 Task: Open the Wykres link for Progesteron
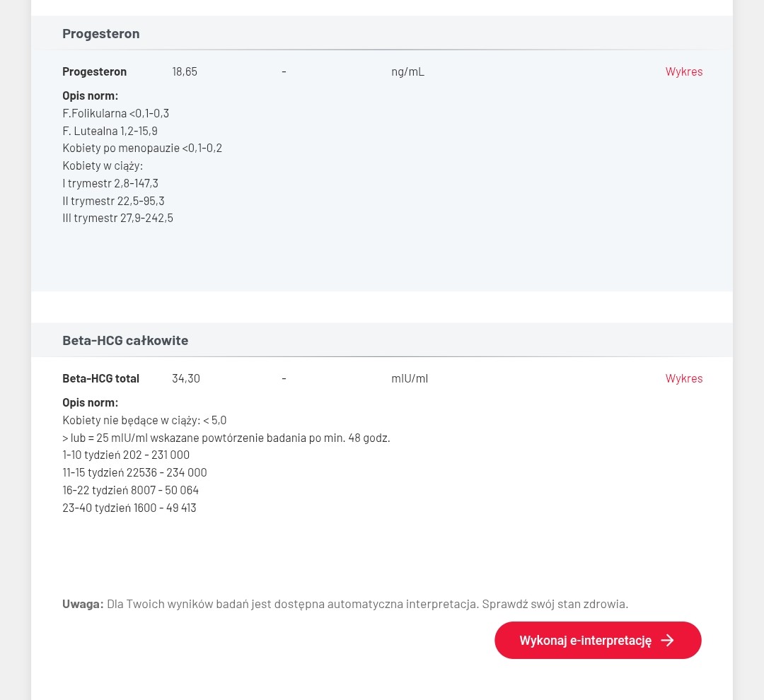point(683,71)
